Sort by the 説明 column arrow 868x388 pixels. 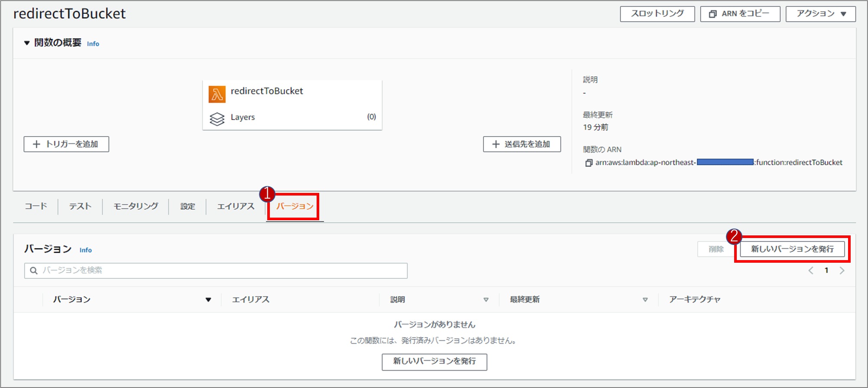[x=486, y=300]
